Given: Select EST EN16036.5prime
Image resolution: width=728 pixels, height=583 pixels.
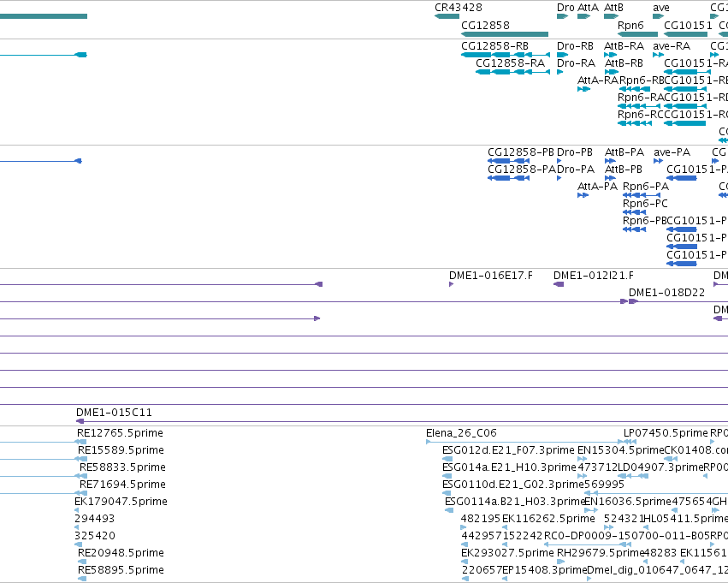Looking at the screenshot, I should coord(628,501).
